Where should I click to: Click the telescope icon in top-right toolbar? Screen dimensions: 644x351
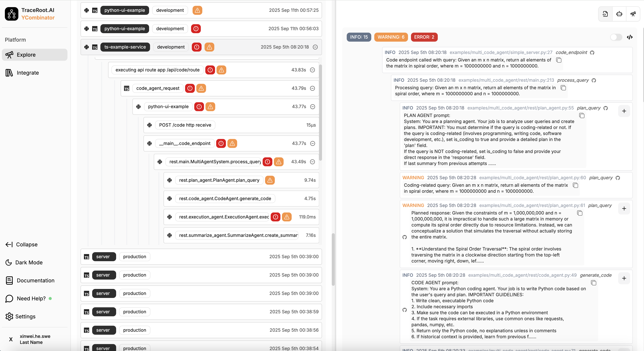[633, 14]
